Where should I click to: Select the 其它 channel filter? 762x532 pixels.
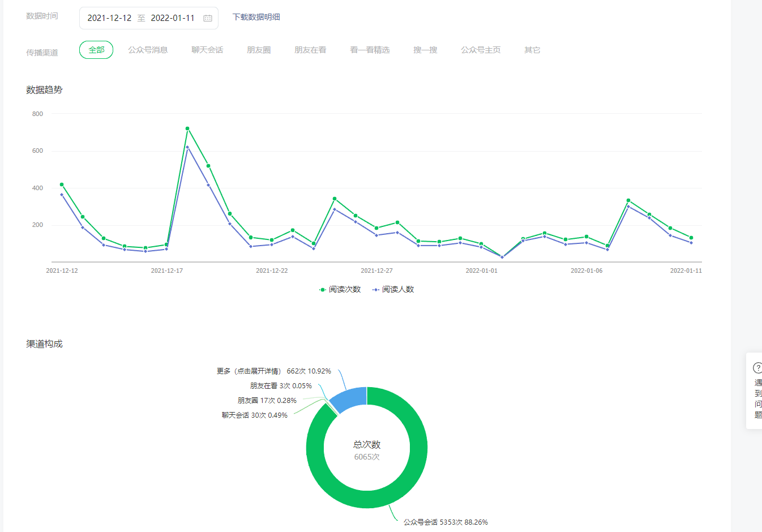[532, 50]
